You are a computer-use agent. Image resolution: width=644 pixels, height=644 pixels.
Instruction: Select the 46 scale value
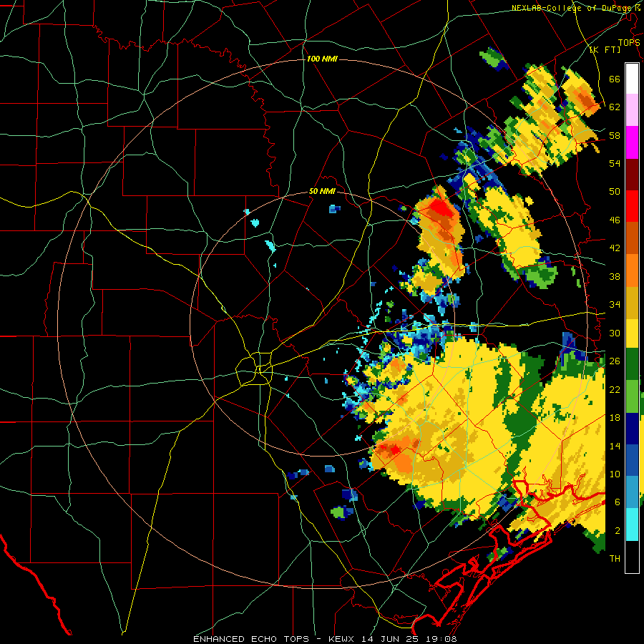click(615, 220)
